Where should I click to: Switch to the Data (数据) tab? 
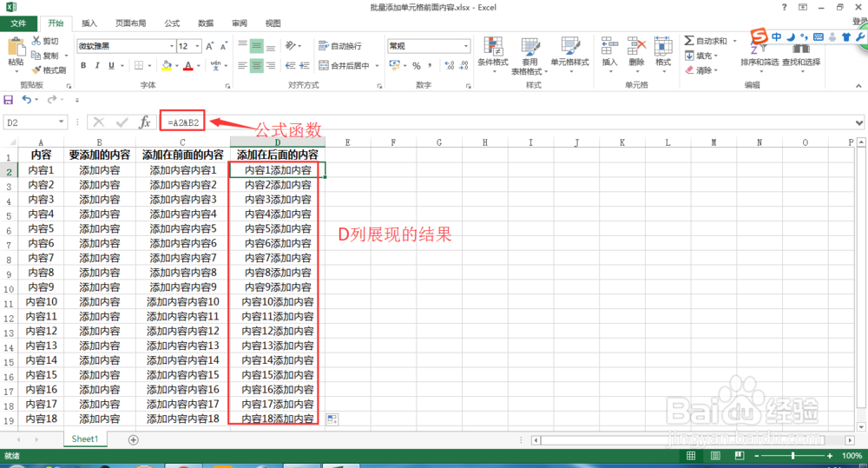pos(206,23)
